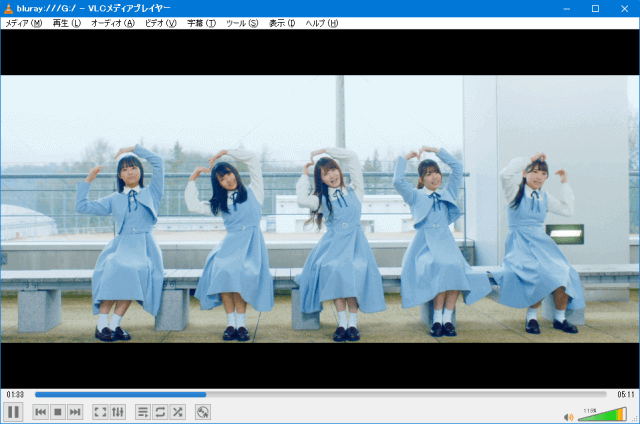Open the ビデオ (V) menu
The height and width of the screenshot is (424, 640).
point(161,23)
